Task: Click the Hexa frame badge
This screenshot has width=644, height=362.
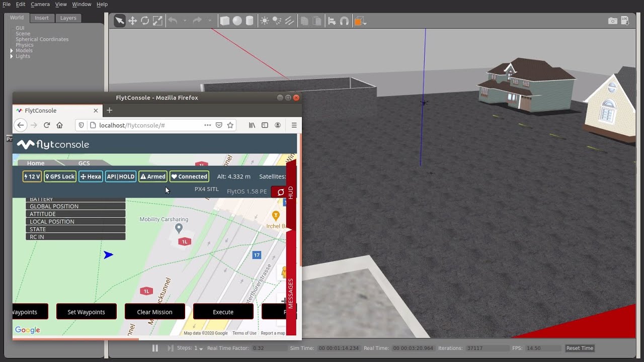Action: [x=91, y=176]
